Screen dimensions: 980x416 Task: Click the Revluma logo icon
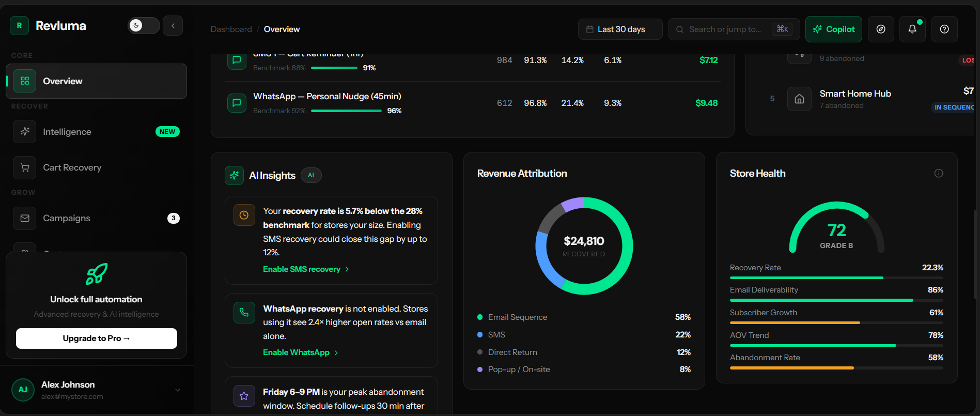point(19,25)
